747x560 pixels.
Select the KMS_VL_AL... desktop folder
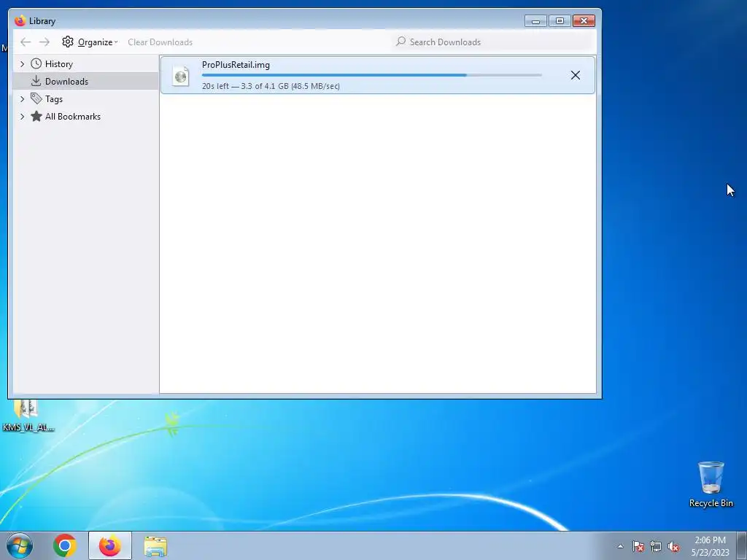click(x=28, y=416)
